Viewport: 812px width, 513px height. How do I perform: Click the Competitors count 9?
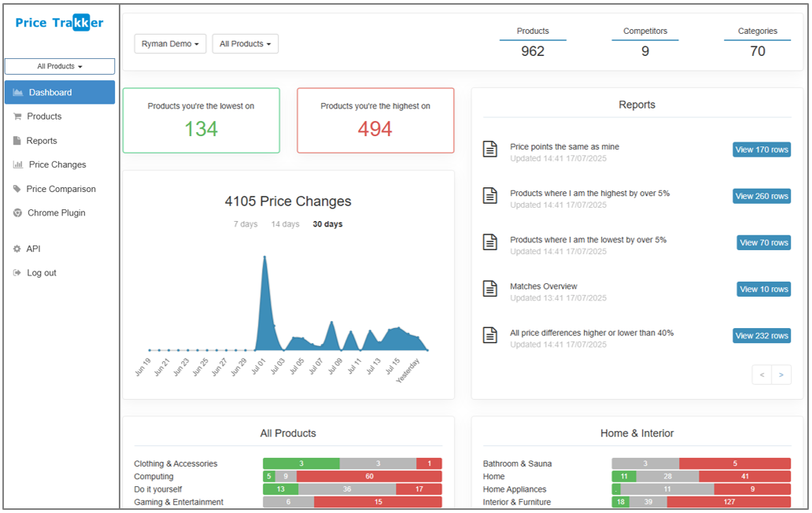point(645,51)
